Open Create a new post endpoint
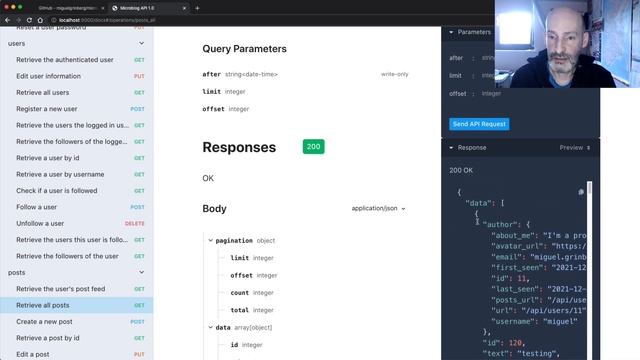The image size is (640, 360). 77,322
